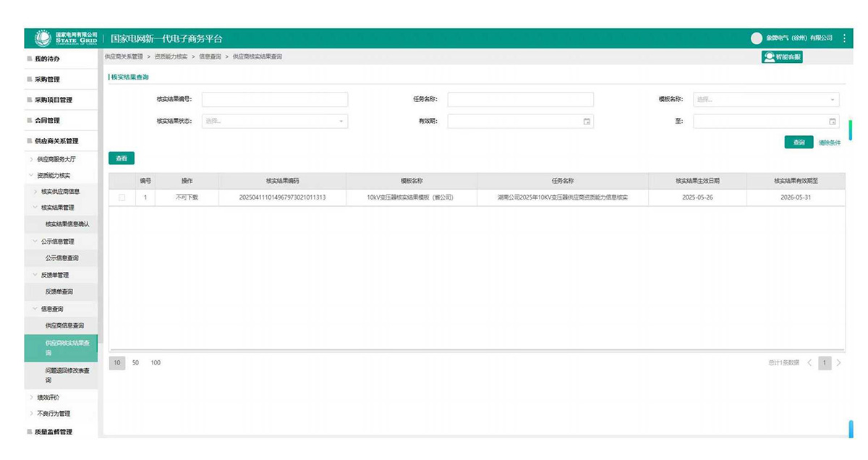
Task: Click the 清除条件 clear conditions link
Action: click(x=829, y=142)
